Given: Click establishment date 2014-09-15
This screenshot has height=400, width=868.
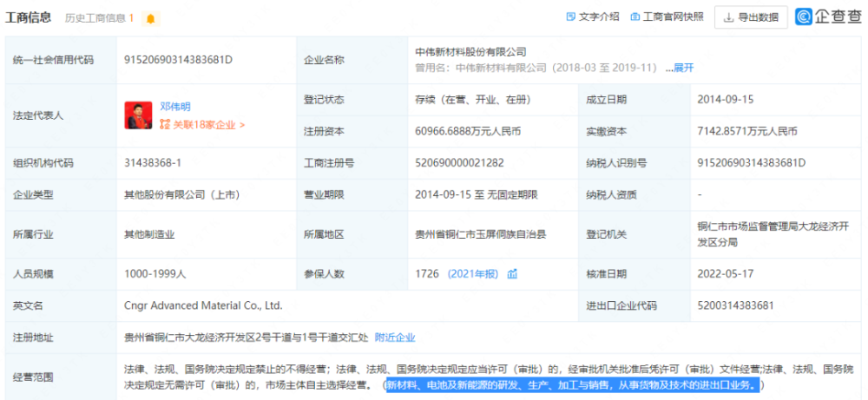Looking at the screenshot, I should pyautogui.click(x=726, y=100).
